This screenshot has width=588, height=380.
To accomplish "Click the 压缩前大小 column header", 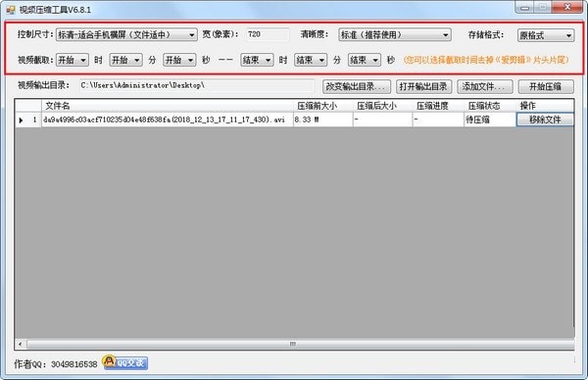I will pos(323,106).
